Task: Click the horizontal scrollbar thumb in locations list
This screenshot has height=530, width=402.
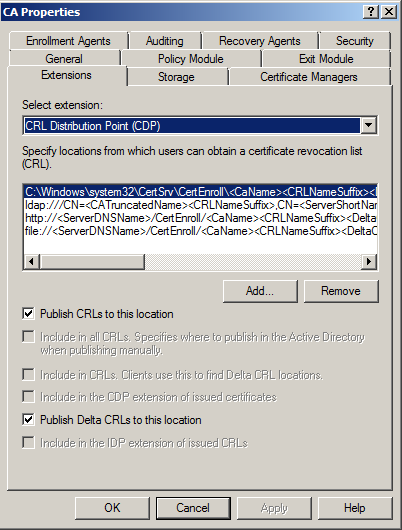Action: click(92, 262)
